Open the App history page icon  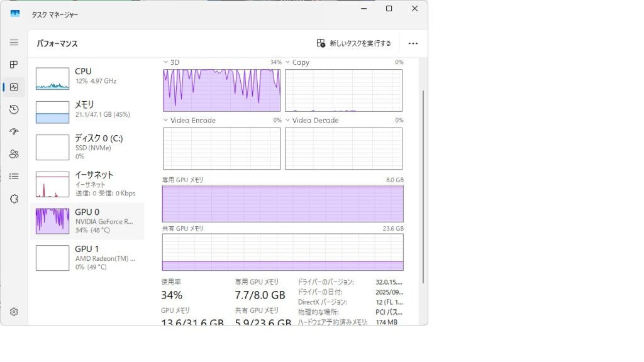pyautogui.click(x=14, y=109)
